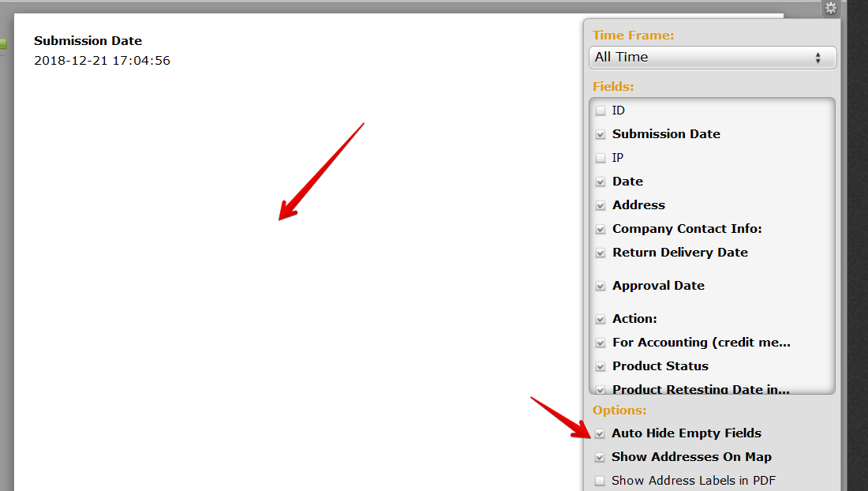
Task: Enable the IP field checkbox
Action: [600, 159]
